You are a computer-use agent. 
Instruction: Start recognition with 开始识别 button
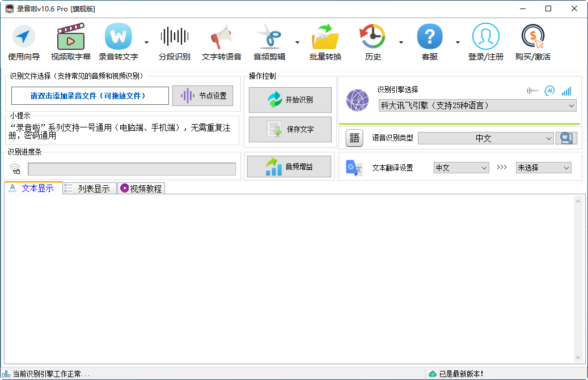click(290, 100)
